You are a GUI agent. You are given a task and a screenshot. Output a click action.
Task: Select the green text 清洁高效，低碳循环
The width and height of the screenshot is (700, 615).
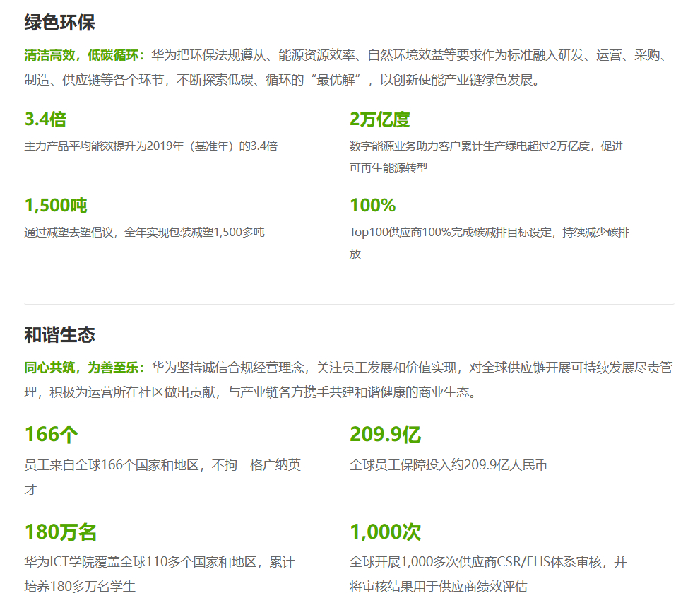point(82,55)
